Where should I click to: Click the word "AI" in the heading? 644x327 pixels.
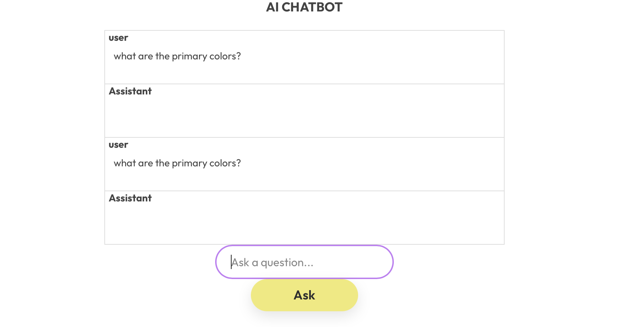coord(272,7)
